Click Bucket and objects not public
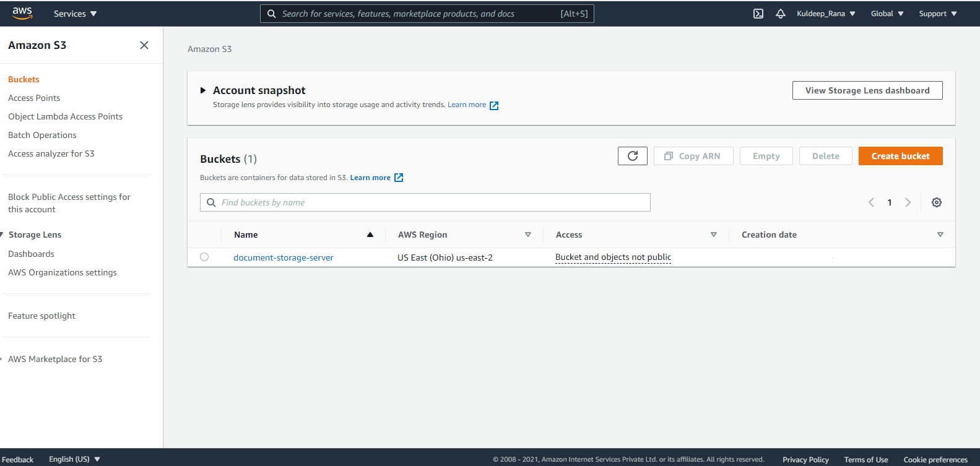This screenshot has width=980, height=466. (613, 257)
